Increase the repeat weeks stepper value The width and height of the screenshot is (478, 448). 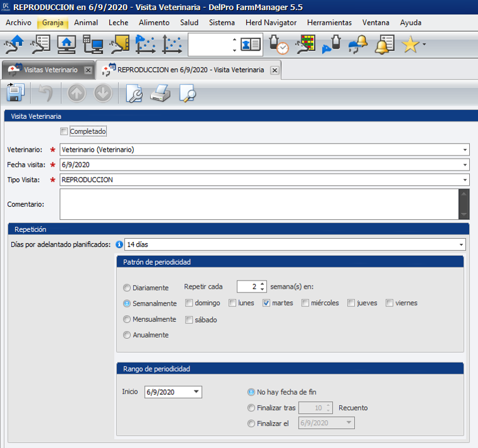(263, 284)
